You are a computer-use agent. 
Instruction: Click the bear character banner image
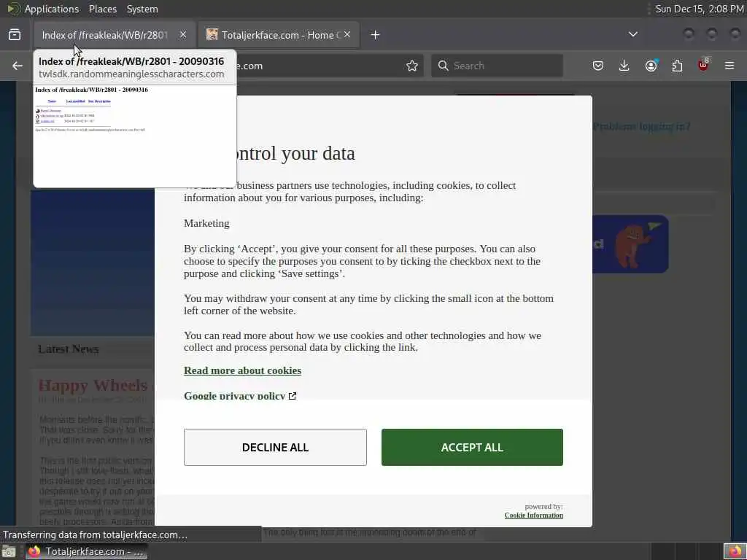[630, 244]
